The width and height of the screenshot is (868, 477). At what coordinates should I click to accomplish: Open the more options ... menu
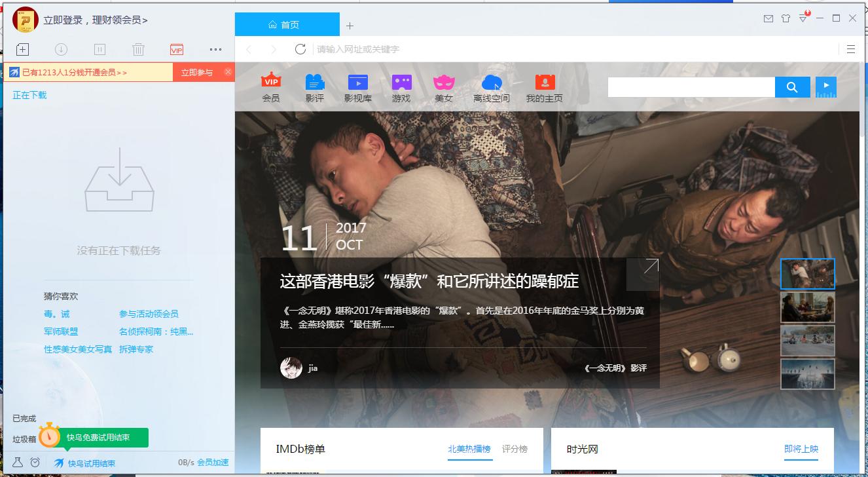[215, 49]
